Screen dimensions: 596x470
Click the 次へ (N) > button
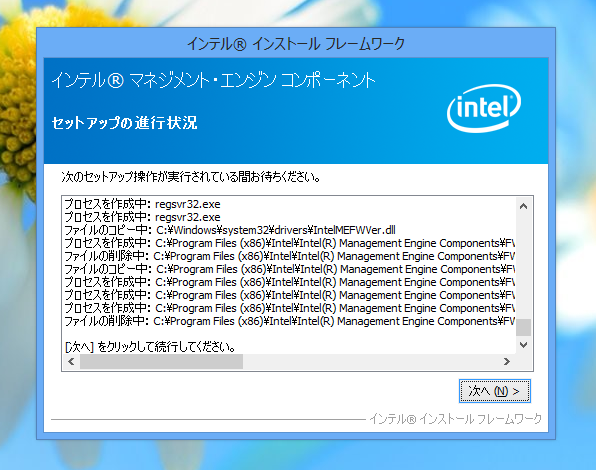click(x=495, y=391)
